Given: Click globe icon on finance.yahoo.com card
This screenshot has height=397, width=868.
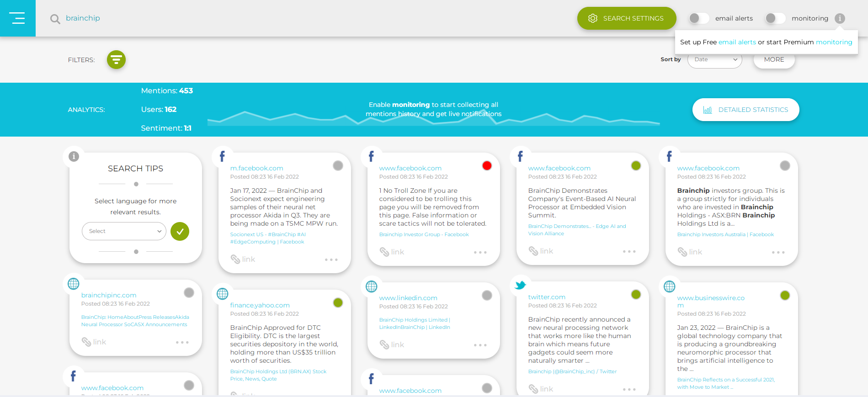Looking at the screenshot, I should pos(223,294).
